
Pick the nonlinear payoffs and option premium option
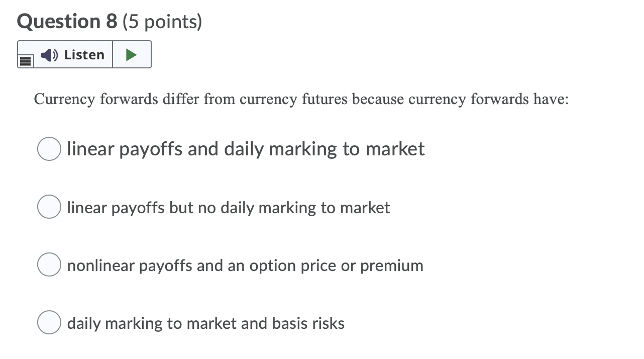coord(49,264)
